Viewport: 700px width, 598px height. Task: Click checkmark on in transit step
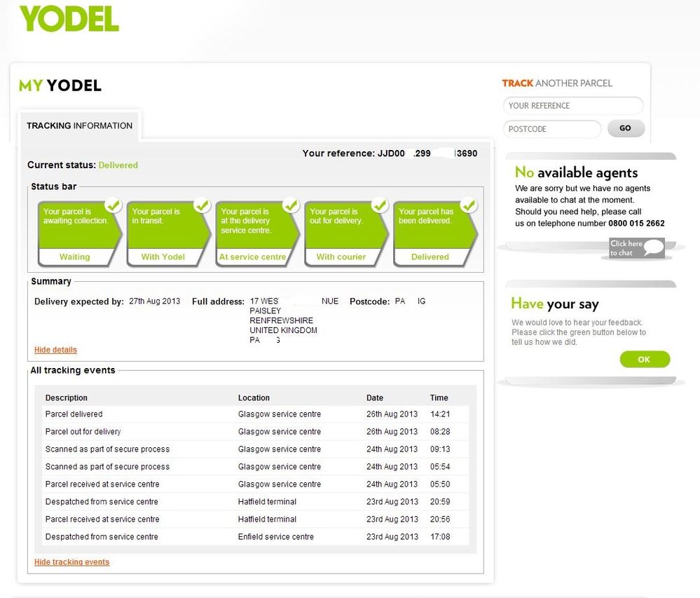[203, 205]
